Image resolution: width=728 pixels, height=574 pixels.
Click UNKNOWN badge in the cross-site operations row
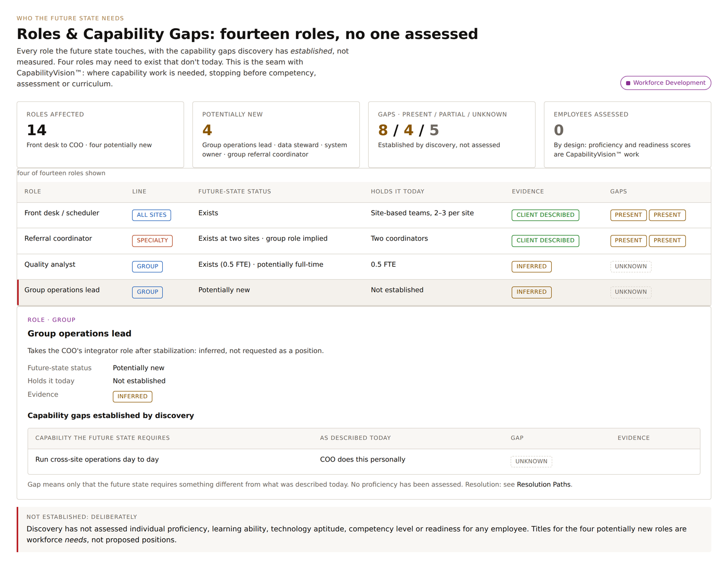click(x=531, y=462)
